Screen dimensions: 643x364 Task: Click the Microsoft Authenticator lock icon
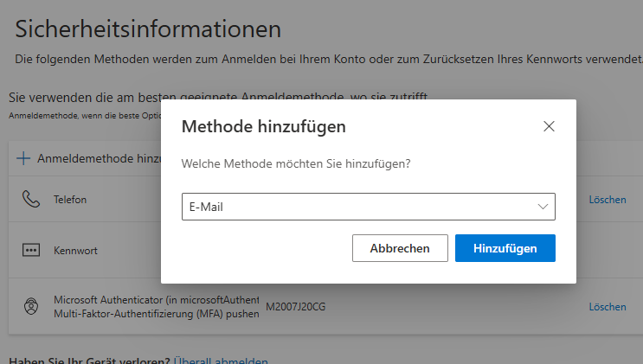coord(31,306)
